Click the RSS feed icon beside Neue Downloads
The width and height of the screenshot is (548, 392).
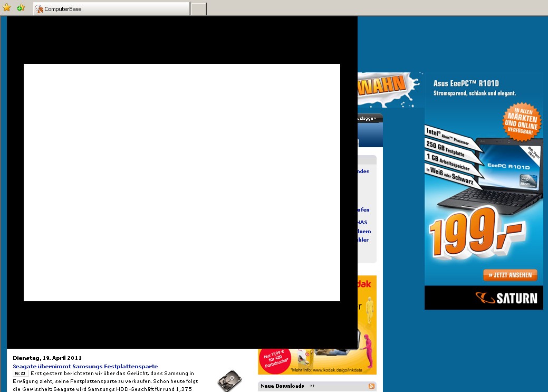[371, 386]
